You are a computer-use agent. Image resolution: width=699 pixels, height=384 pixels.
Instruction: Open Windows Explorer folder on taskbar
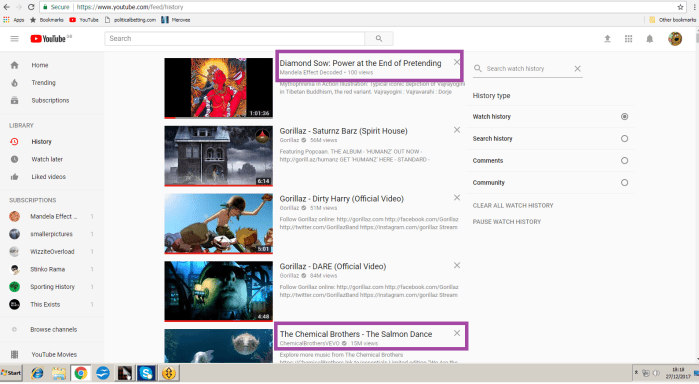click(59, 373)
